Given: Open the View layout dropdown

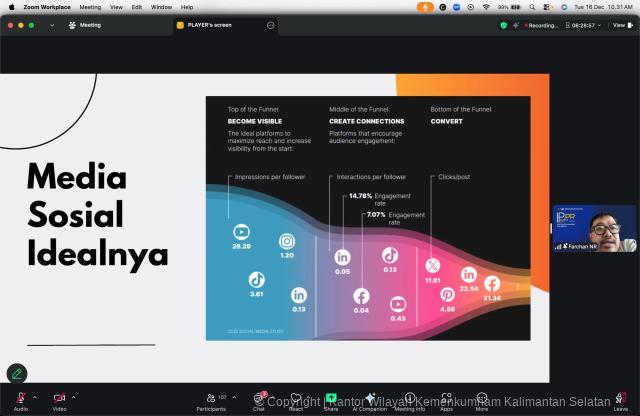Looking at the screenshot, I should click(619, 25).
